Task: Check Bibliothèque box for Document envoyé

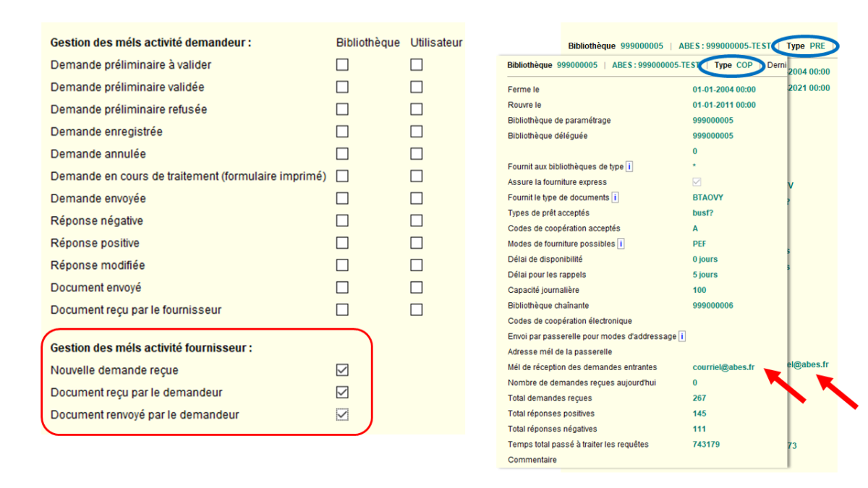Action: (x=342, y=287)
